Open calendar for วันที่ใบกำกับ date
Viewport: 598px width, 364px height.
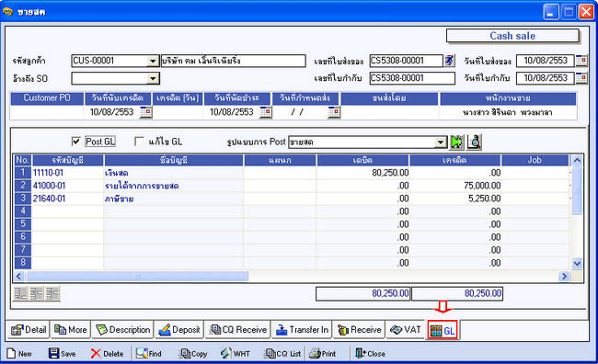(581, 78)
